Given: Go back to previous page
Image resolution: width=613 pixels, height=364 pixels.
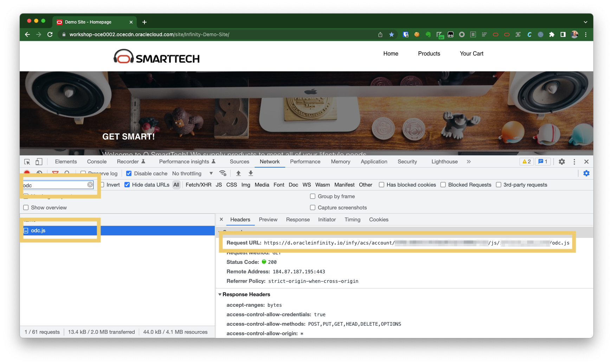Looking at the screenshot, I should 27,34.
